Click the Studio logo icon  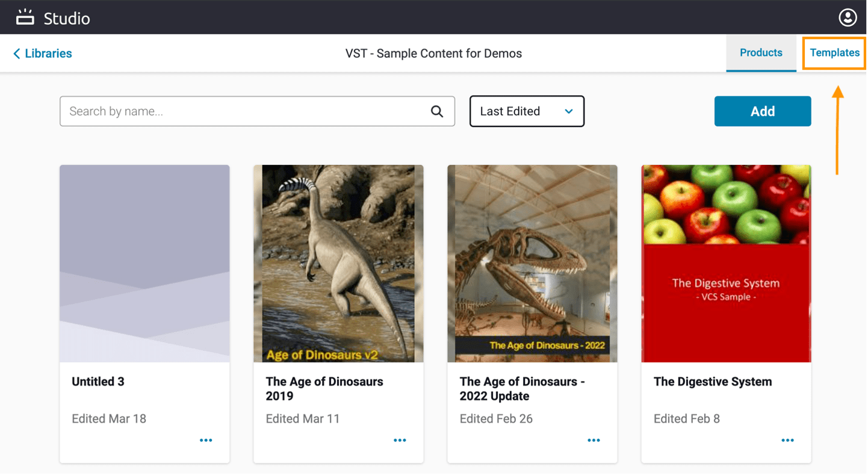click(x=25, y=17)
